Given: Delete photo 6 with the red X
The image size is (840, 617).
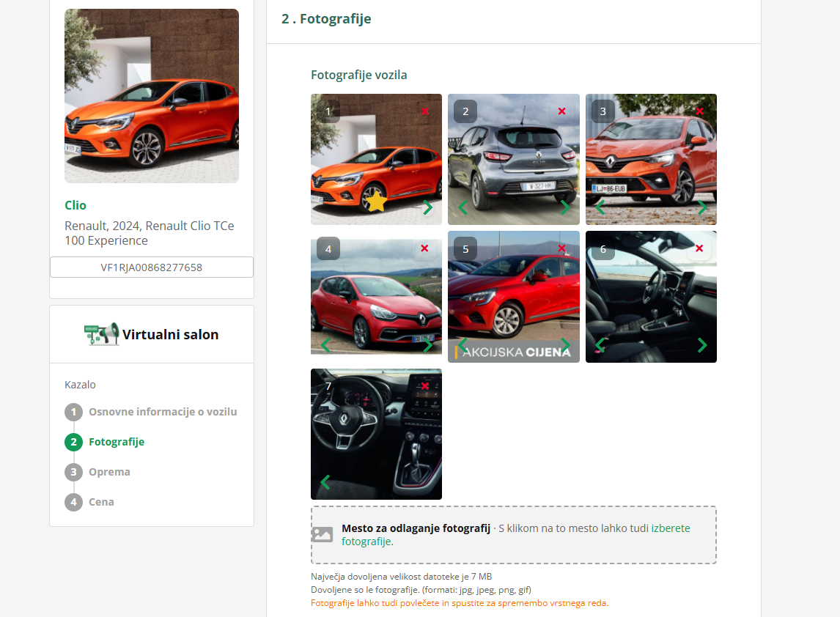Looking at the screenshot, I should click(700, 248).
